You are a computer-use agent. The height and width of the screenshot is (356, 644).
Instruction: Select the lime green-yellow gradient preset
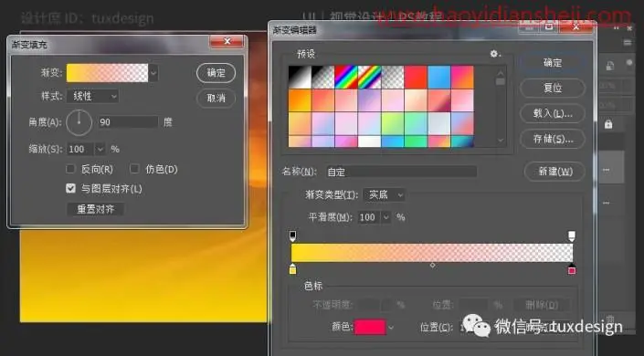click(392, 123)
